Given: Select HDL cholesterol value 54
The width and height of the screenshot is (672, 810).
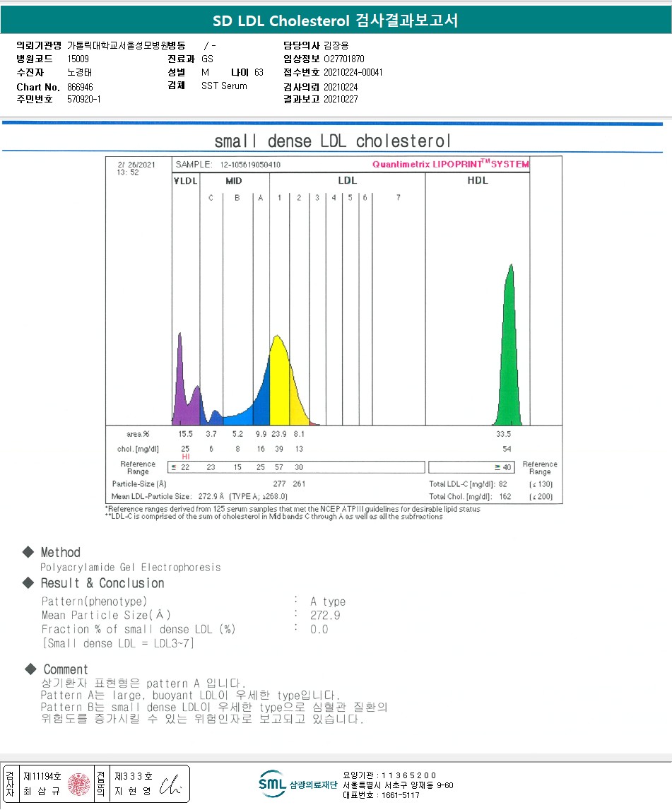Looking at the screenshot, I should (x=507, y=449).
